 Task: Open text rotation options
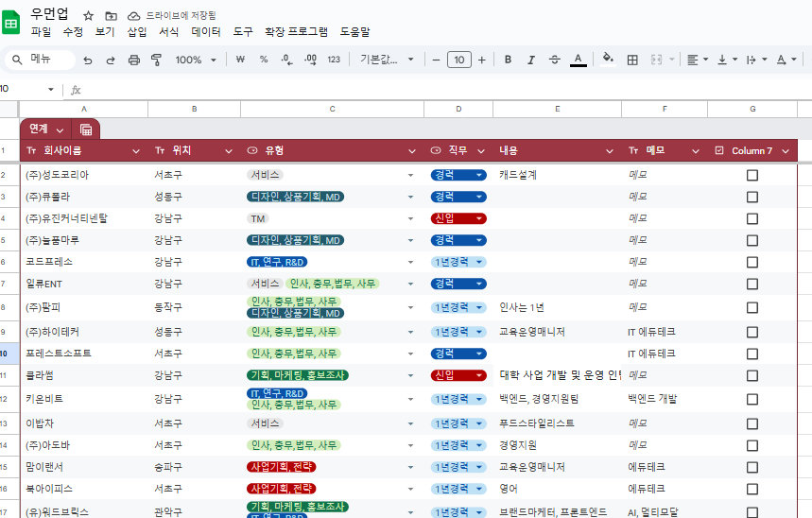click(786, 60)
